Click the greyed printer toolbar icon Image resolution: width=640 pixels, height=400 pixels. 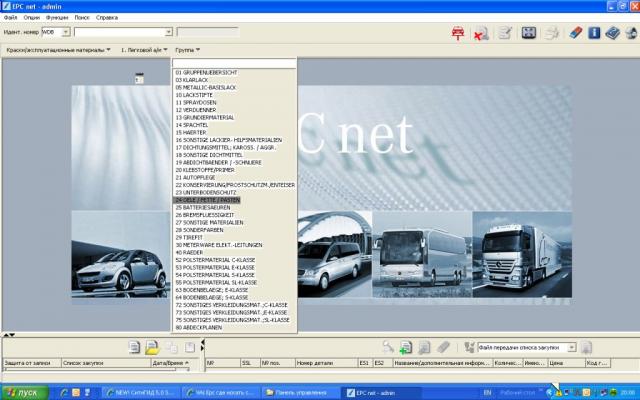[552, 33]
